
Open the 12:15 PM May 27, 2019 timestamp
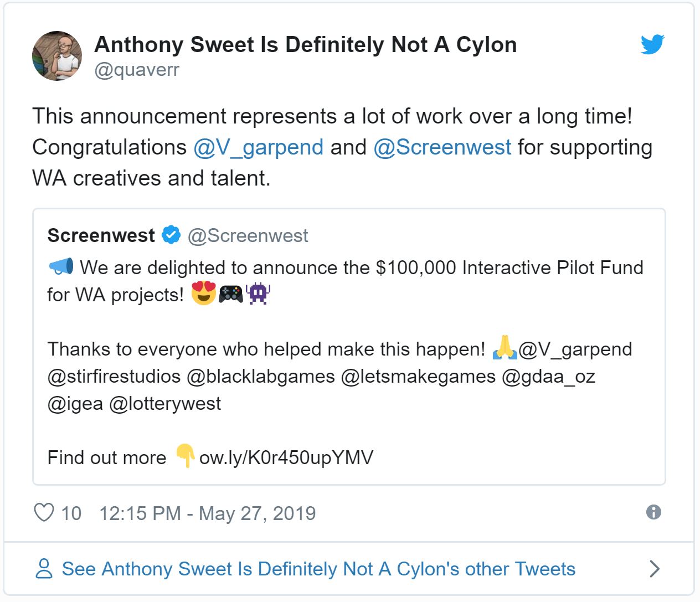[x=207, y=513]
